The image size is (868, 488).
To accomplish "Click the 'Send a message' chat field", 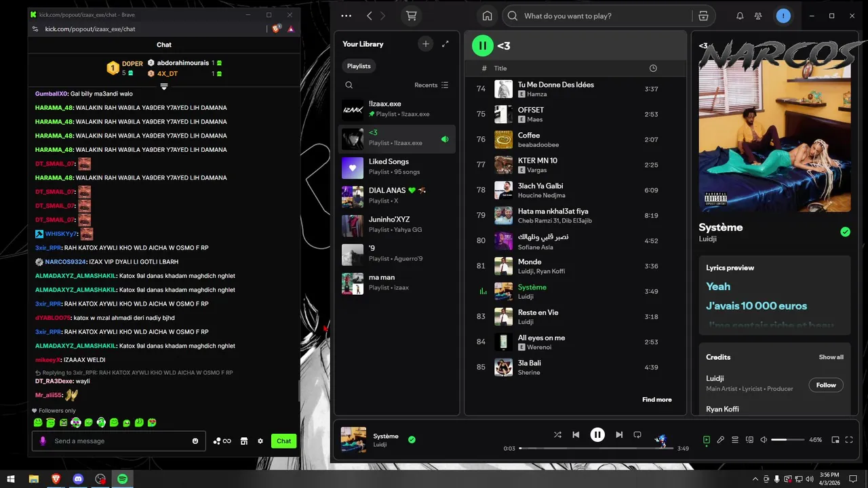I will coord(119,441).
